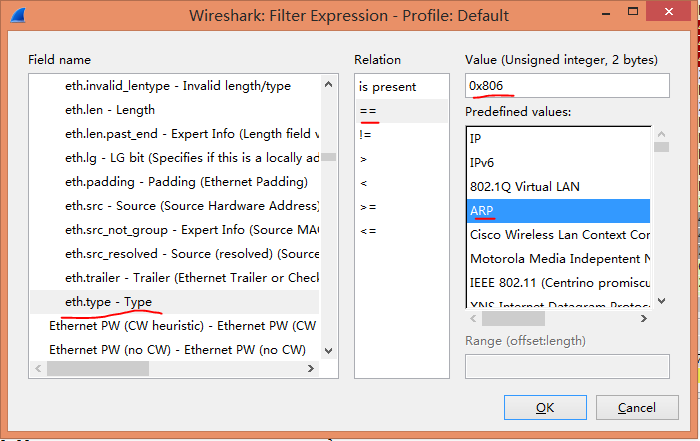
Task: Select eth.src - Source field
Action: tap(175, 206)
